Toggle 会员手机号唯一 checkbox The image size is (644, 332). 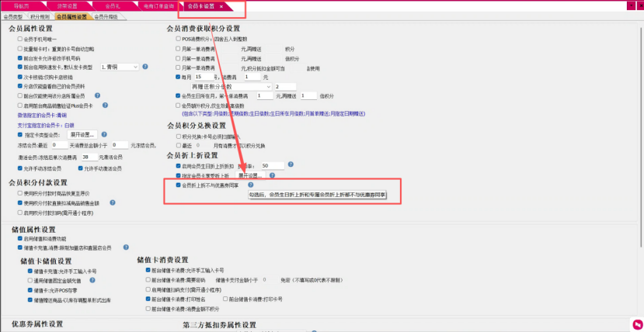click(19, 39)
